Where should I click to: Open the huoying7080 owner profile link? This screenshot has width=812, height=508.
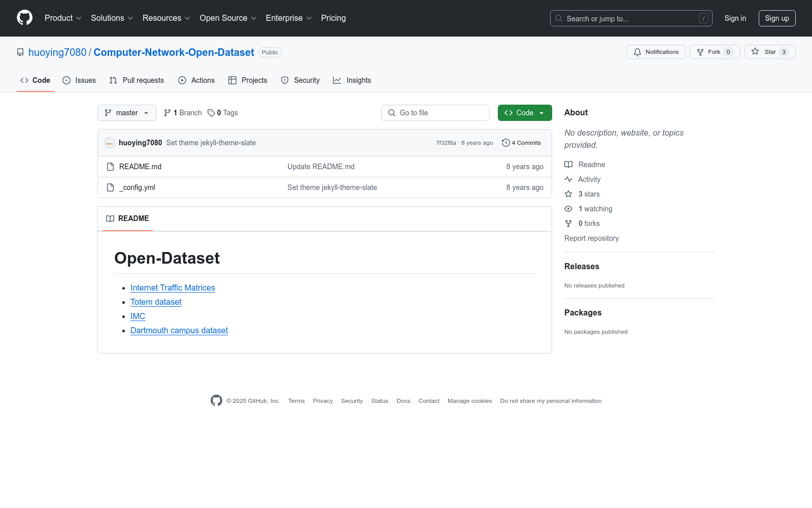[x=57, y=52]
